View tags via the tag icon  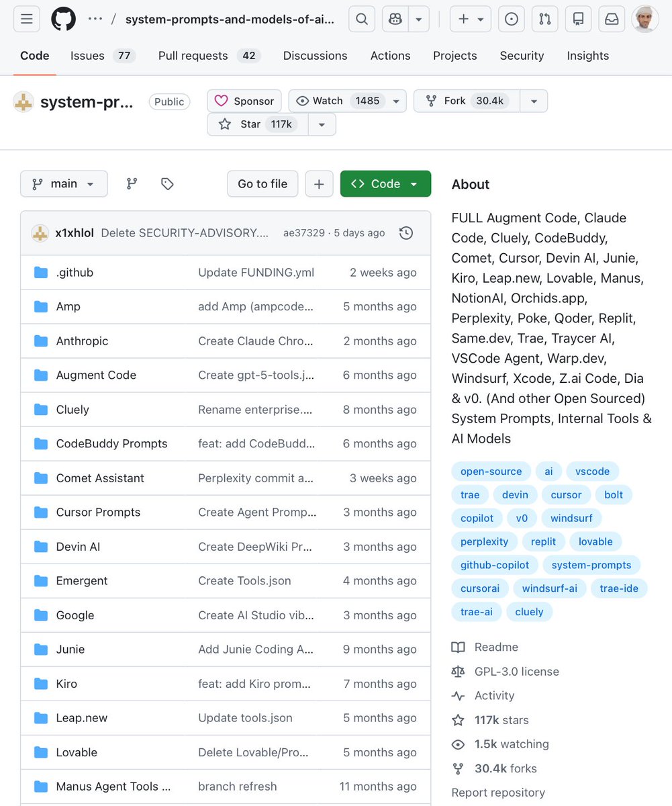(167, 183)
